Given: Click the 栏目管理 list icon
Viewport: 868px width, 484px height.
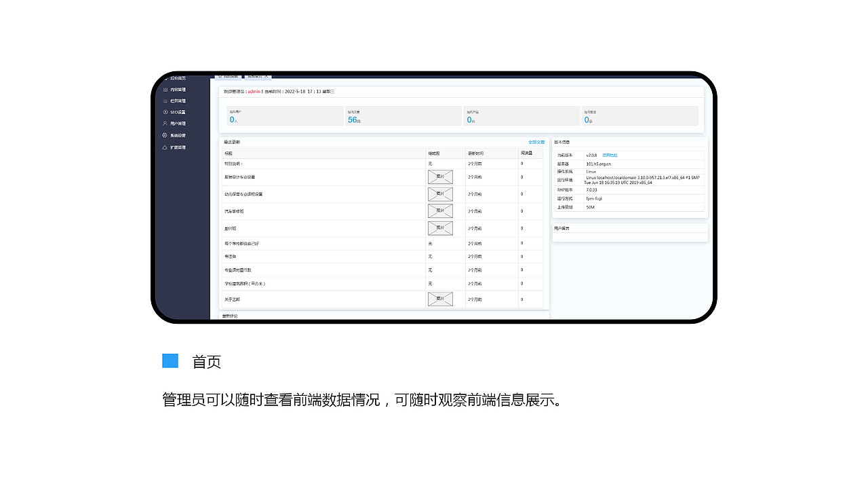Looking at the screenshot, I should [166, 100].
